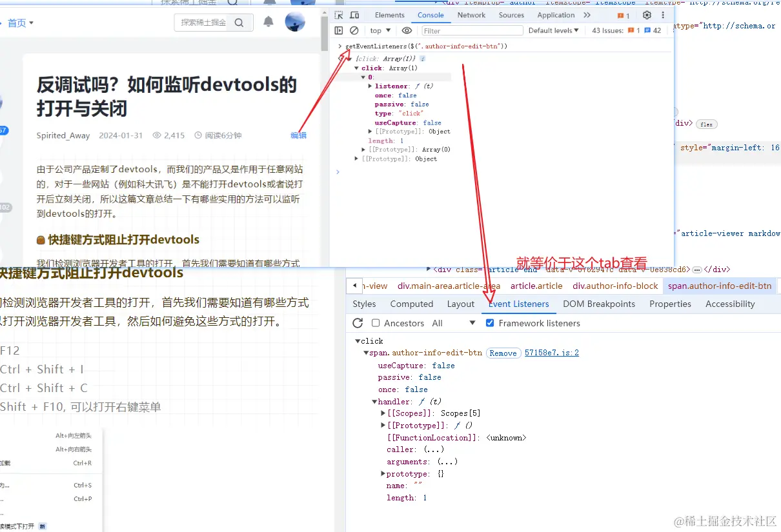781x532 pixels.
Task: Focus the 探索稀土掘金 search box
Action: (x=203, y=23)
